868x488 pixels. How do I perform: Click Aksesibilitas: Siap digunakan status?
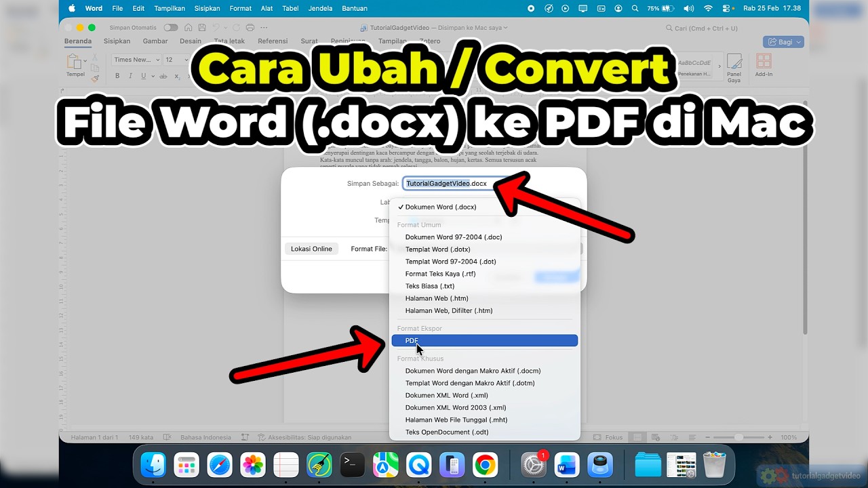(304, 437)
